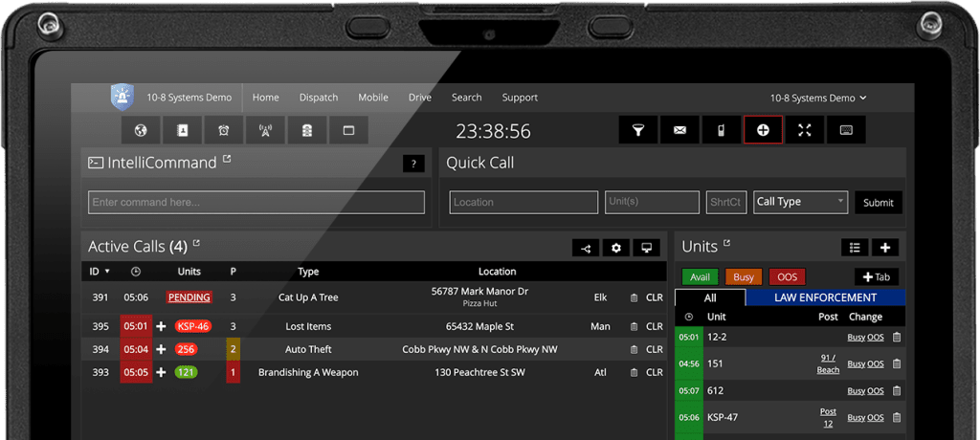Viewport: 980px width, 440px height.
Task: Click the IntelliCommand help question mark
Action: point(413,164)
